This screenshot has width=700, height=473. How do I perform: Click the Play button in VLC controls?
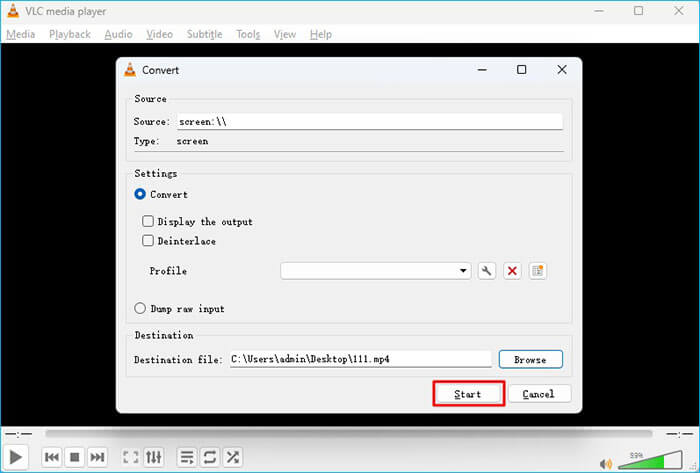pos(16,457)
